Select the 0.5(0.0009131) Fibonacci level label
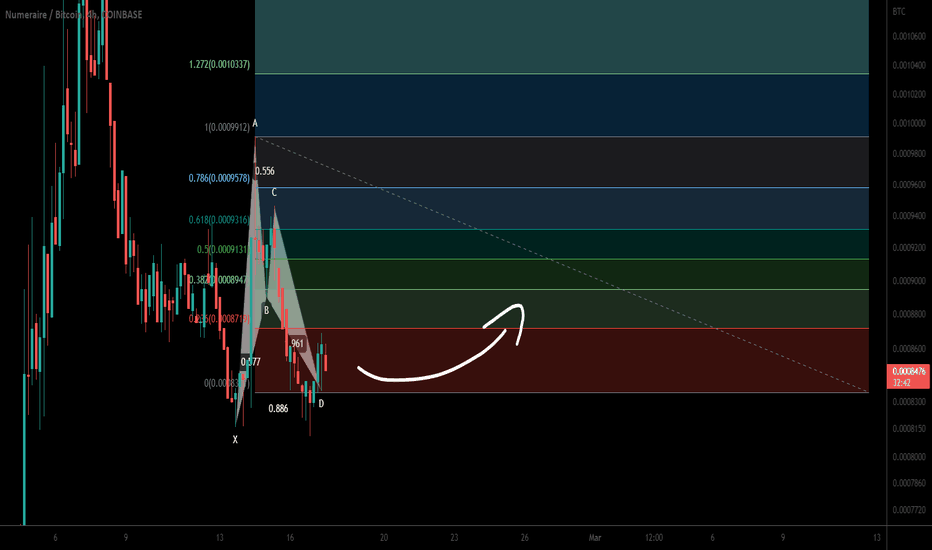The image size is (932, 550). [x=222, y=249]
